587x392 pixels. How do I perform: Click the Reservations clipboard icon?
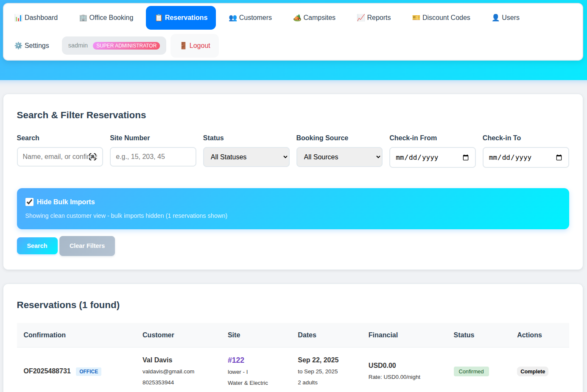(159, 18)
